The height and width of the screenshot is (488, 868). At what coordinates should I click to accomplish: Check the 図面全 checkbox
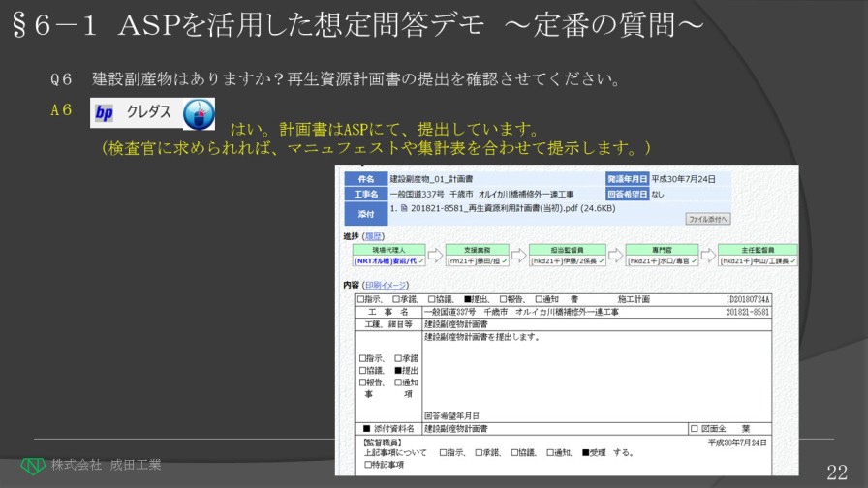point(694,428)
